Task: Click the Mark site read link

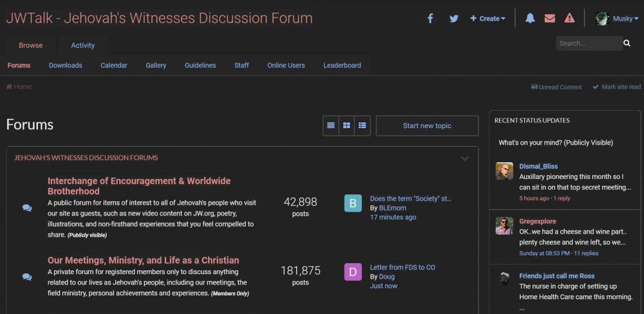Action: coord(617,87)
